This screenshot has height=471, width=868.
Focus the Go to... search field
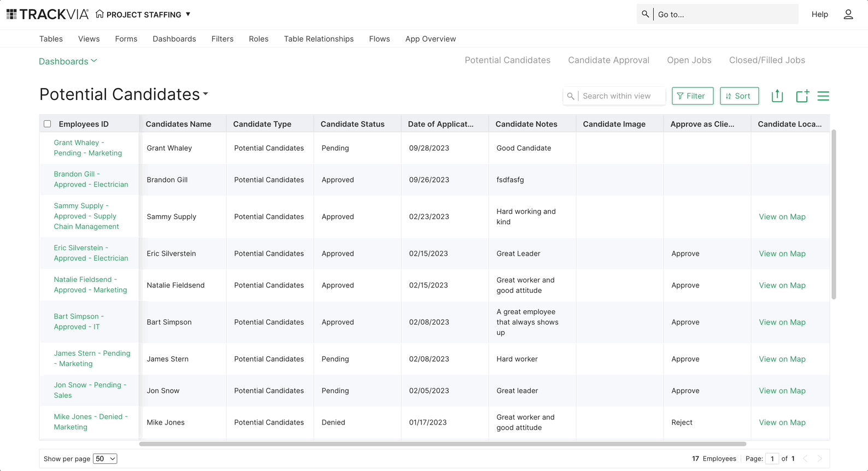click(726, 14)
